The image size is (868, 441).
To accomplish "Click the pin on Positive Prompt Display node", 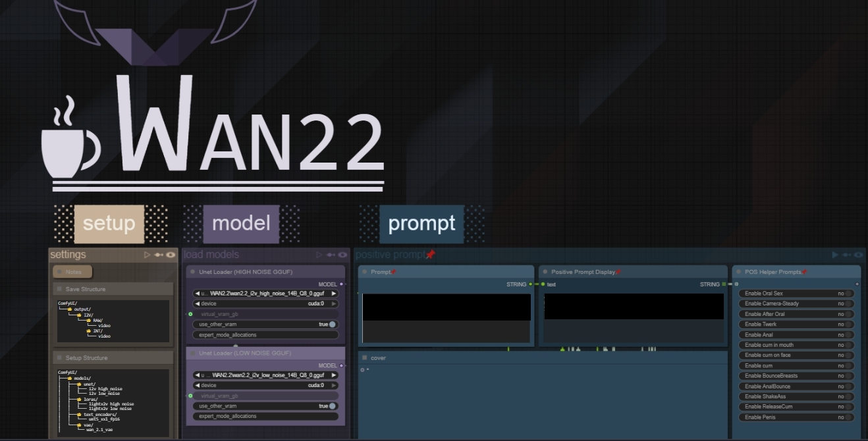I will pos(618,271).
